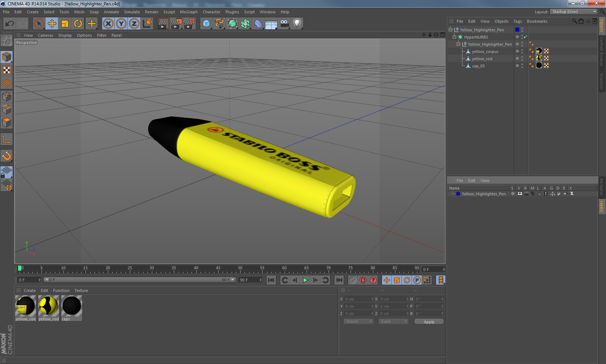Open the MoGraph menu

(x=189, y=12)
